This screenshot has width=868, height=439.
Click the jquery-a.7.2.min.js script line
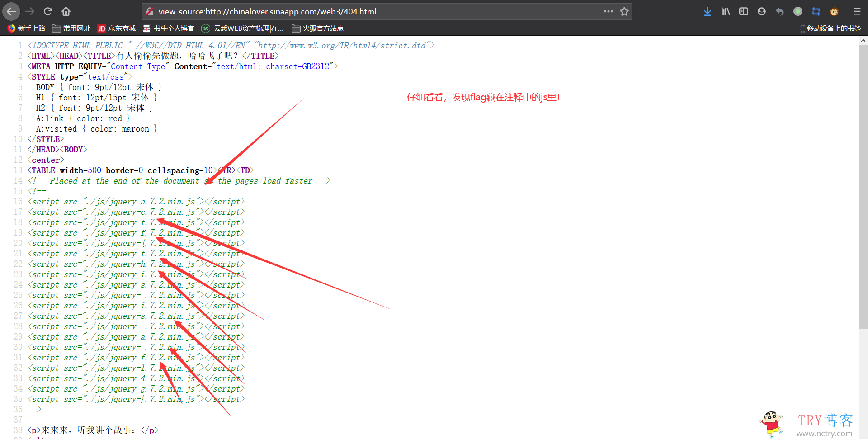136,337
